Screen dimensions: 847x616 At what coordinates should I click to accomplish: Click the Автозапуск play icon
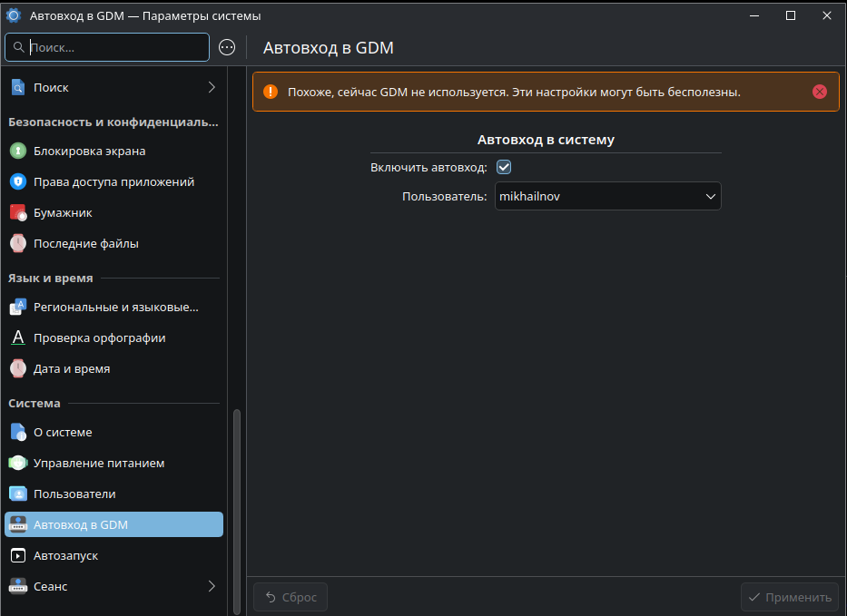tap(18, 555)
